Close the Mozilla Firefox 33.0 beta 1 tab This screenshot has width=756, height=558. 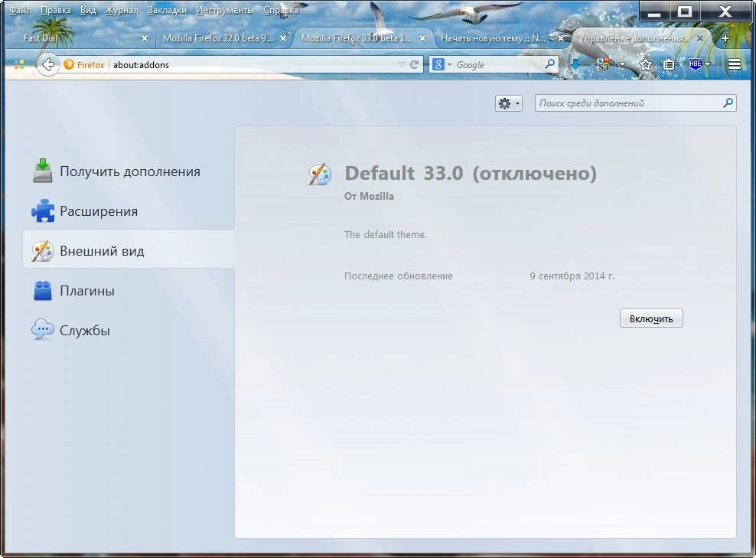click(422, 38)
